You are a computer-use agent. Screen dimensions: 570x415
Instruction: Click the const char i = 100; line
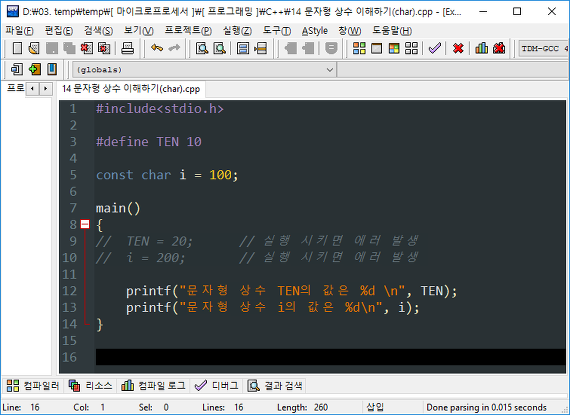167,175
